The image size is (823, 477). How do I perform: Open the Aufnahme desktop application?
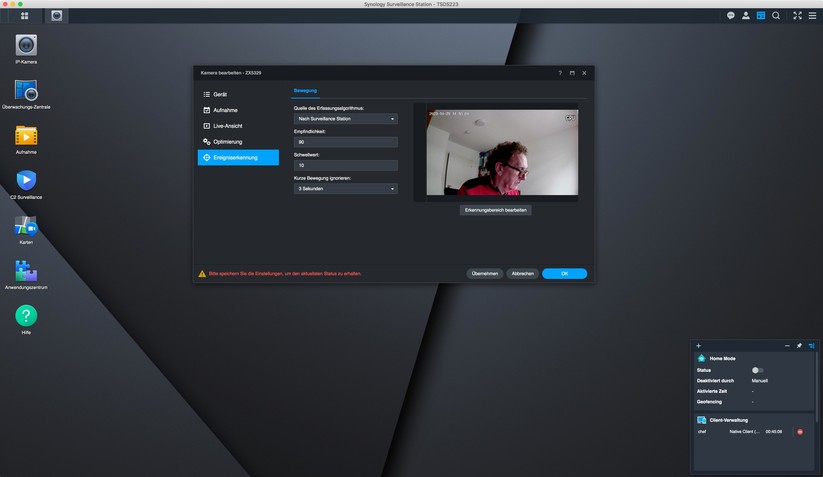pos(26,136)
